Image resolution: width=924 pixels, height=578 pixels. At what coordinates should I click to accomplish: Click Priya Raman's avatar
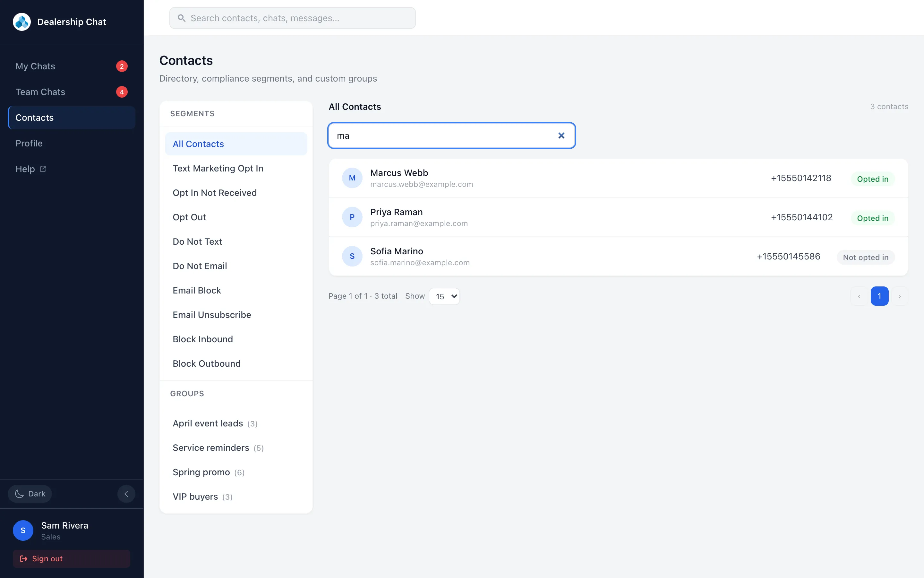(352, 217)
